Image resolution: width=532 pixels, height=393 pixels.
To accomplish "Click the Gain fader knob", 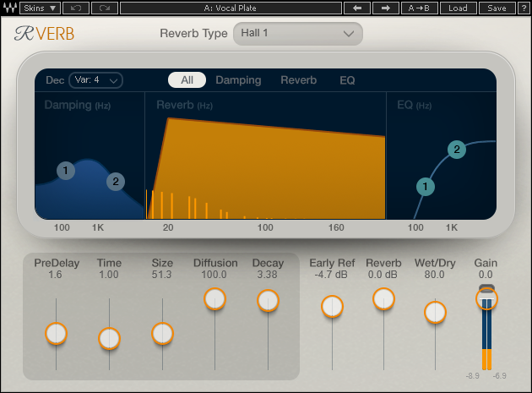I will tap(486, 299).
